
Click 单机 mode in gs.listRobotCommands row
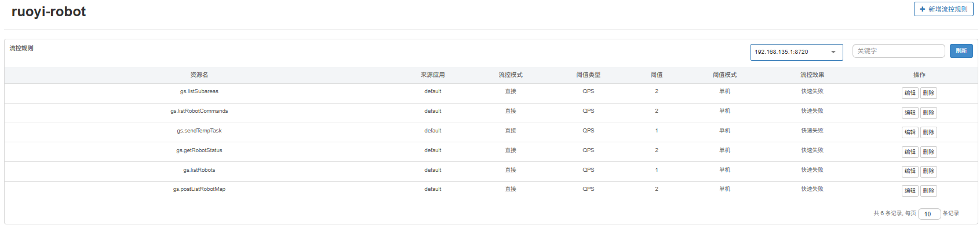click(724, 111)
